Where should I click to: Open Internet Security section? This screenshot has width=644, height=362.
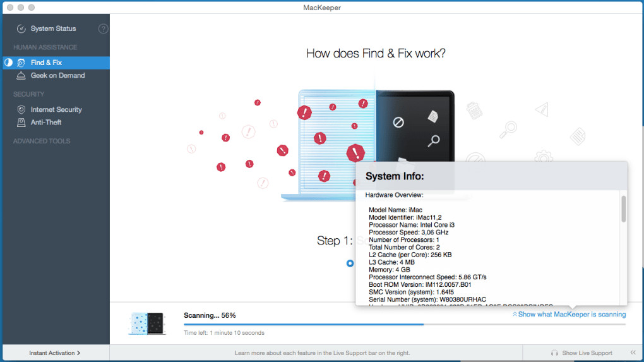click(x=56, y=109)
